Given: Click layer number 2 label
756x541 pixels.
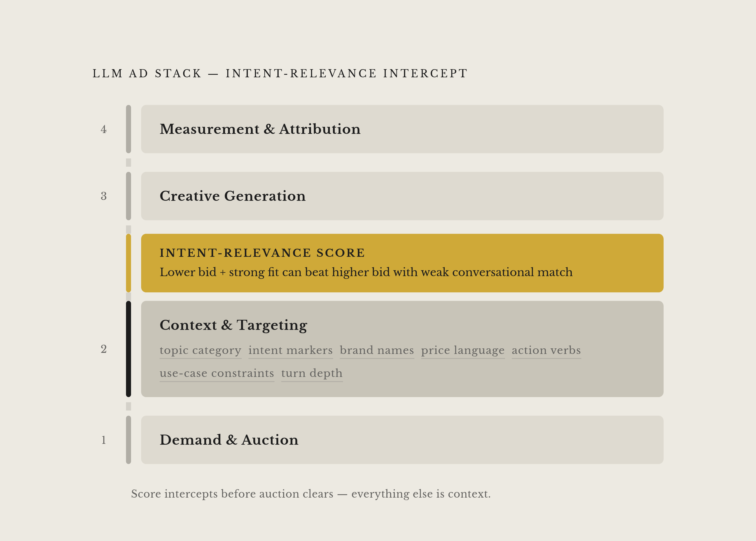Looking at the screenshot, I should coord(104,349).
